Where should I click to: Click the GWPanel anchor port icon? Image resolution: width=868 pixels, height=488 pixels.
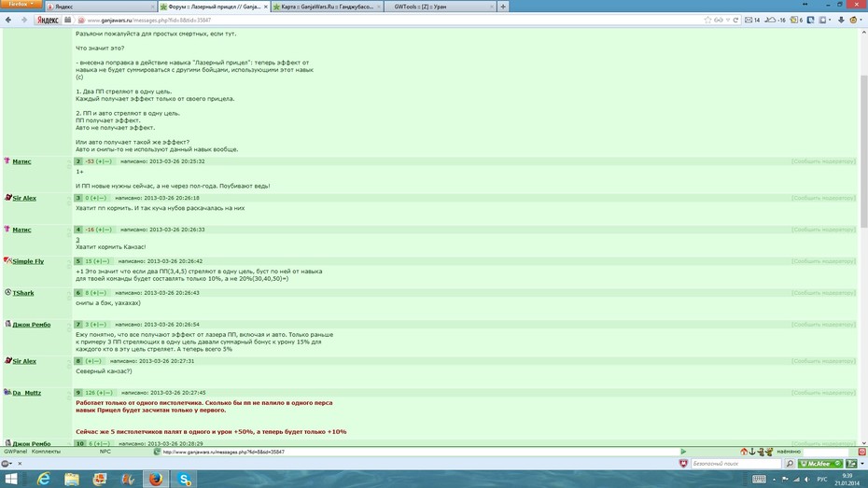pyautogui.click(x=752, y=452)
